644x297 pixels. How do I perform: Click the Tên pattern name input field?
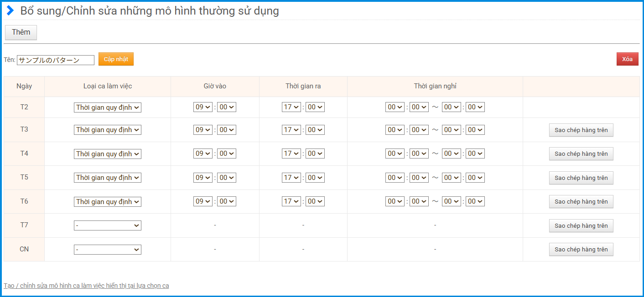tap(55, 60)
